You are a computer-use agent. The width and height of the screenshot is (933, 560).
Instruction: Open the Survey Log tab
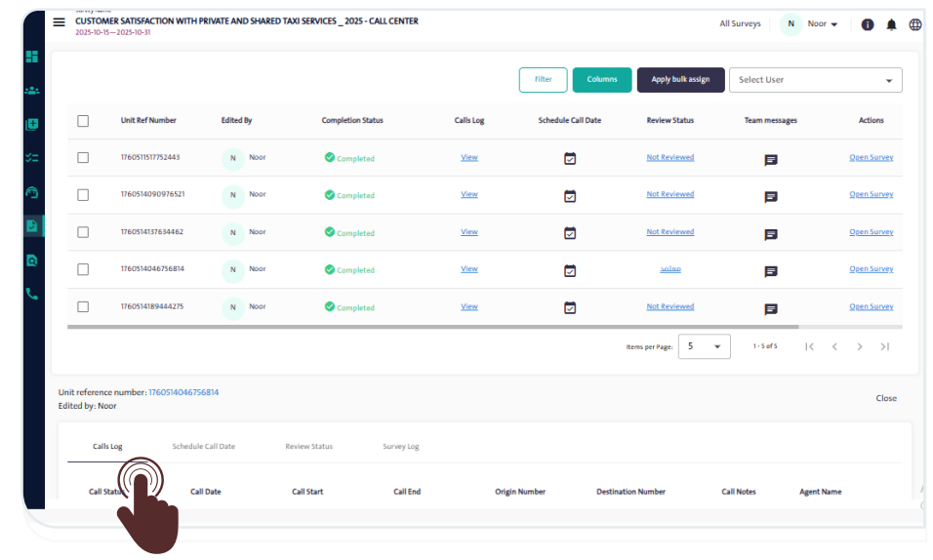tap(400, 447)
